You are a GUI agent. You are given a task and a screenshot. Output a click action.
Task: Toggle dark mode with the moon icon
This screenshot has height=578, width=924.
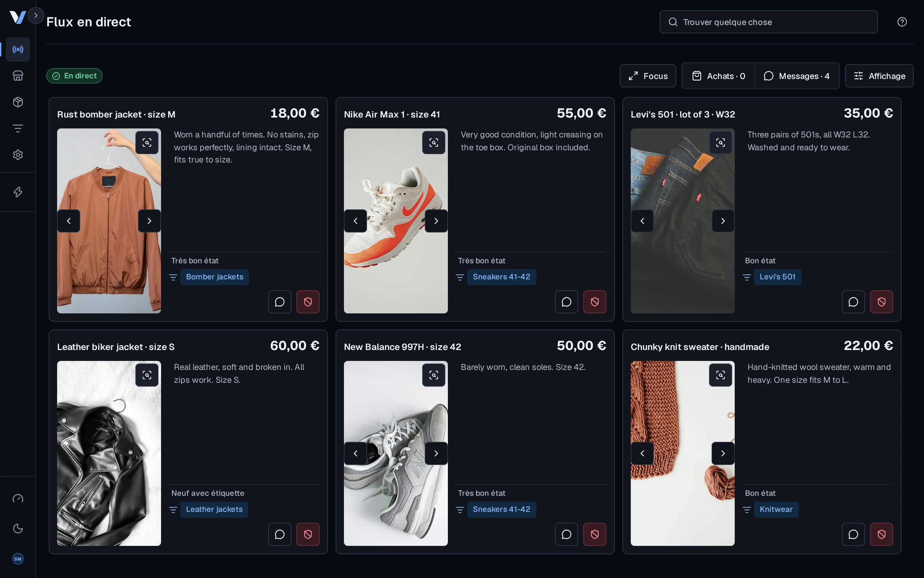(18, 529)
